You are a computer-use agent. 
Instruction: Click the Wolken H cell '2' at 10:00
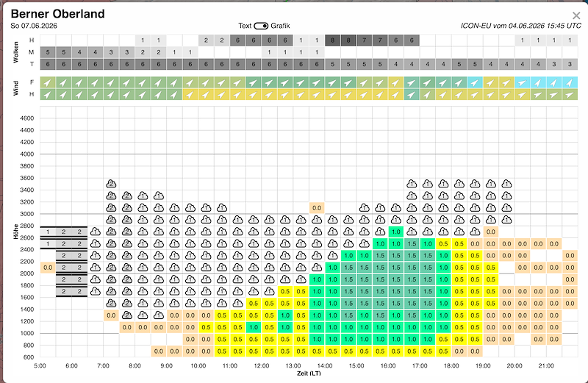(x=206, y=40)
